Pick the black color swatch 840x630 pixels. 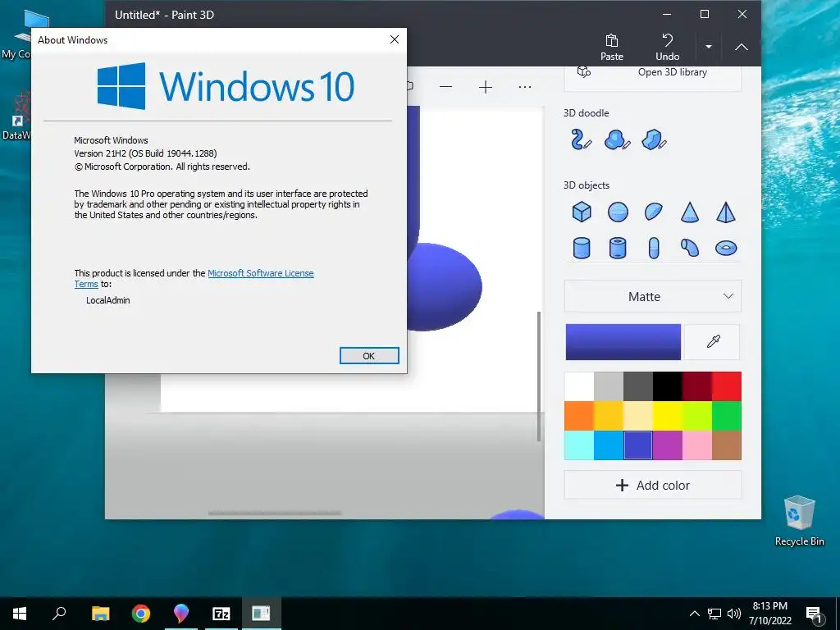(668, 386)
